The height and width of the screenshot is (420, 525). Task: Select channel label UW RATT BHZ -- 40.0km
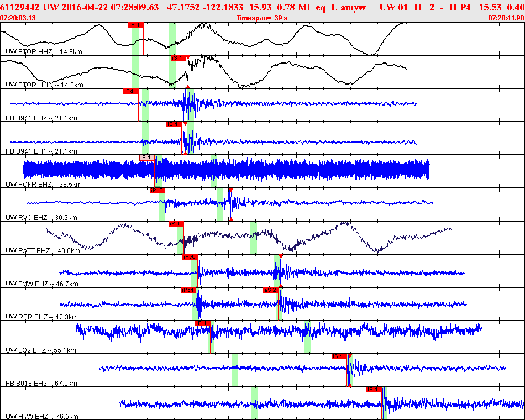pyautogui.click(x=43, y=250)
